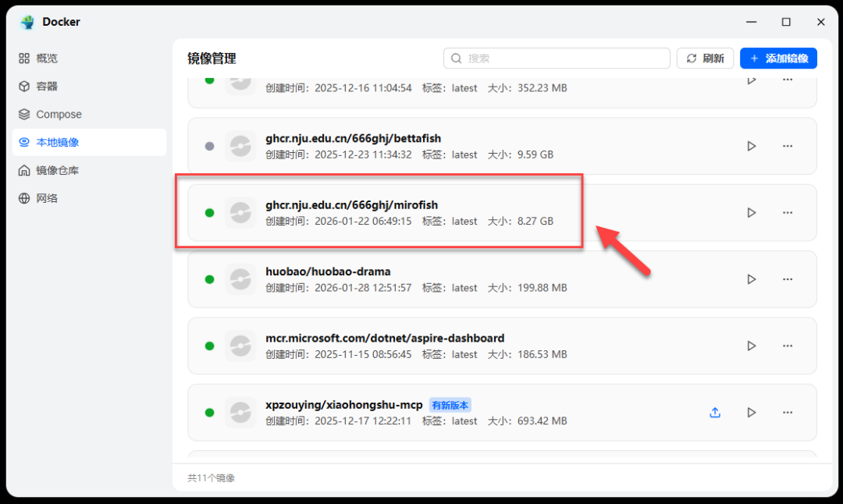
Task: Open more options for huobao-drama
Action: 788,279
